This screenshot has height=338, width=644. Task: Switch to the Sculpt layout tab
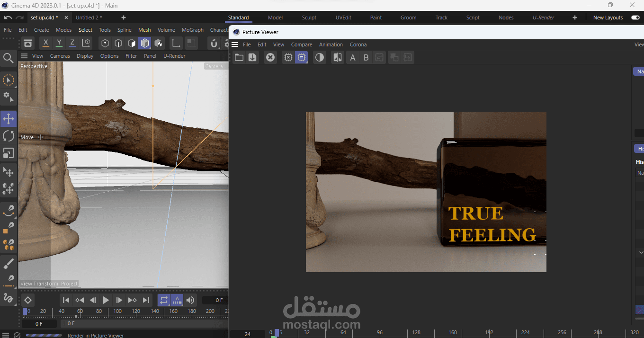pos(309,18)
